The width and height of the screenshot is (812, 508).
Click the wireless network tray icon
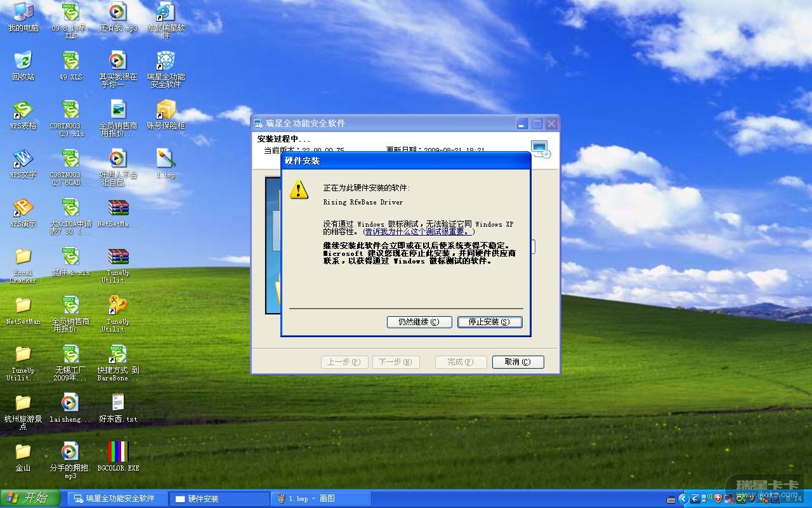tap(707, 498)
